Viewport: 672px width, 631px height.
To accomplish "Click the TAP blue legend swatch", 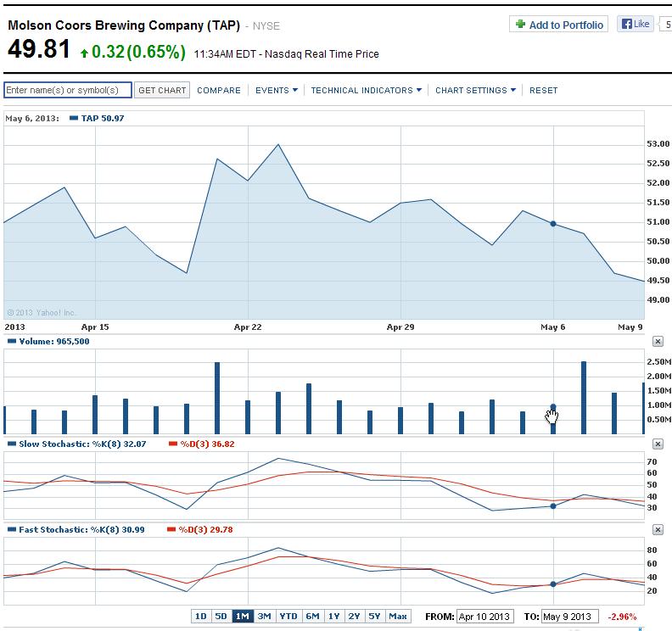I will click(74, 118).
